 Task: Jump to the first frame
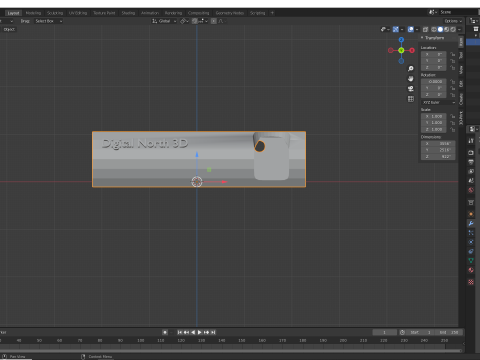click(x=180, y=332)
